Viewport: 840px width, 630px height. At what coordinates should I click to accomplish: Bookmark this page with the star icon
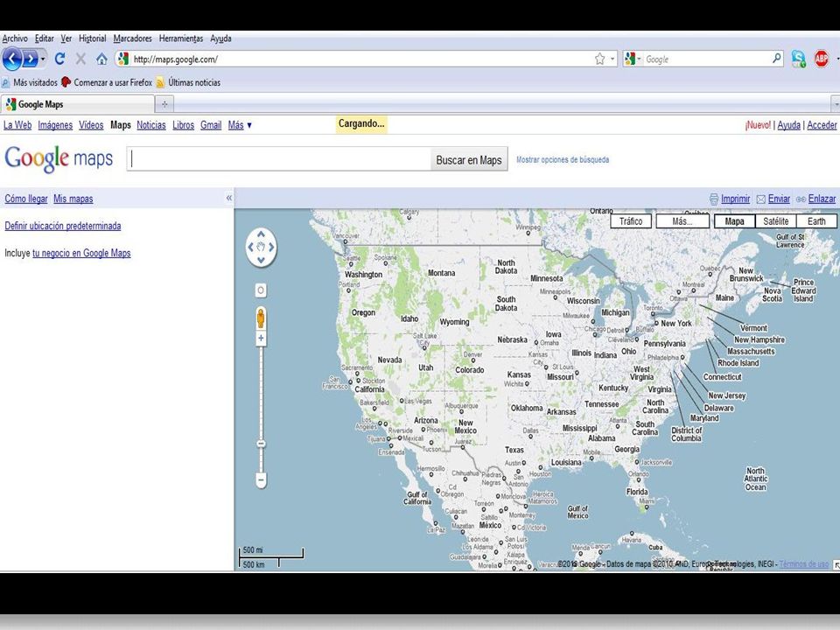pyautogui.click(x=599, y=59)
